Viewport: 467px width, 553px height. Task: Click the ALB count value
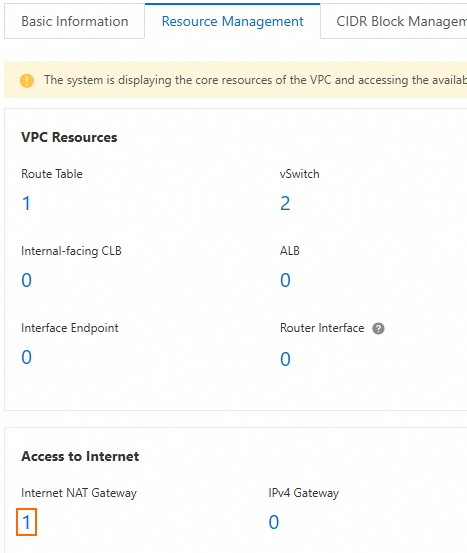[x=285, y=280]
